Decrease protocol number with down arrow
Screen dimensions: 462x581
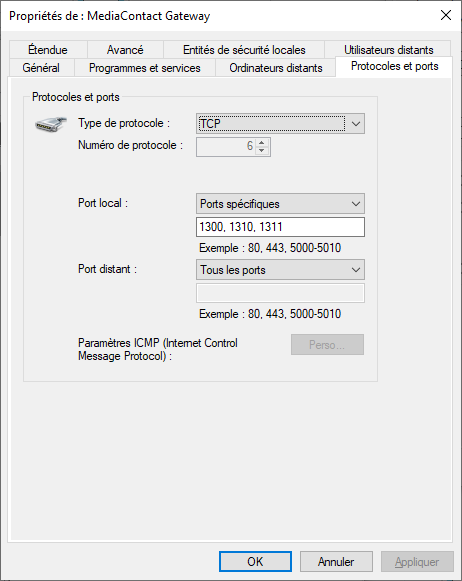pyautogui.click(x=262, y=150)
